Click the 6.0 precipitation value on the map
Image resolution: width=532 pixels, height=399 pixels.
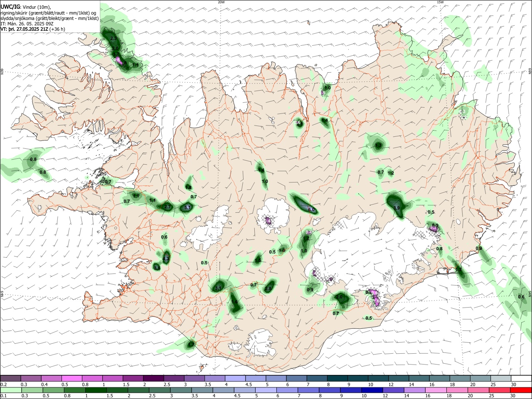pyautogui.click(x=311, y=210)
